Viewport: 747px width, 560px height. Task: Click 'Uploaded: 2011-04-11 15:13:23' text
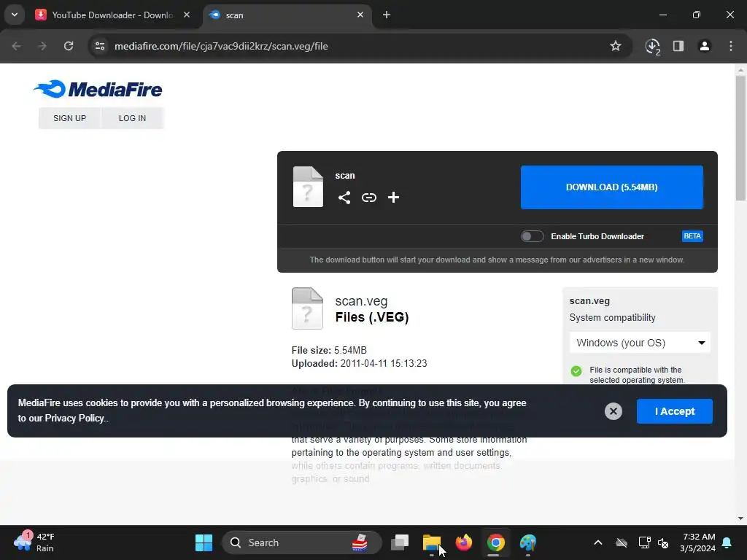[x=359, y=363]
